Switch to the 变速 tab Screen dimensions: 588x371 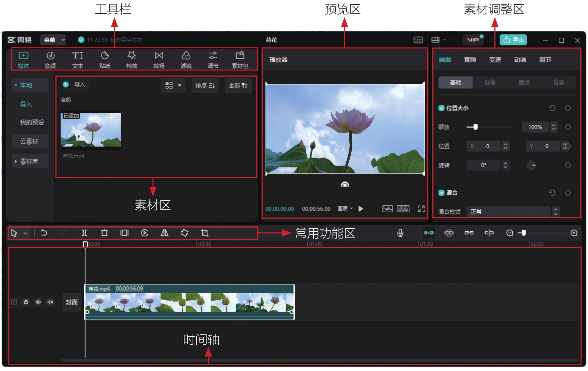(x=495, y=60)
